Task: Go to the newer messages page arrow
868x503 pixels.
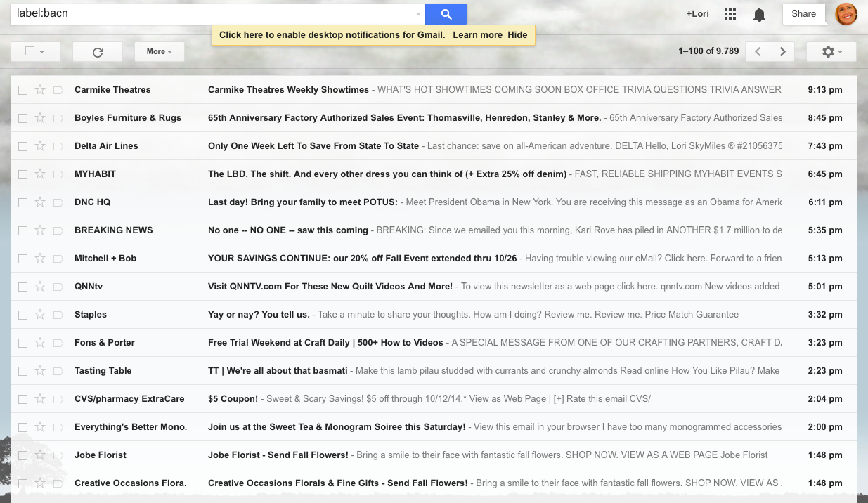Action: pyautogui.click(x=758, y=51)
